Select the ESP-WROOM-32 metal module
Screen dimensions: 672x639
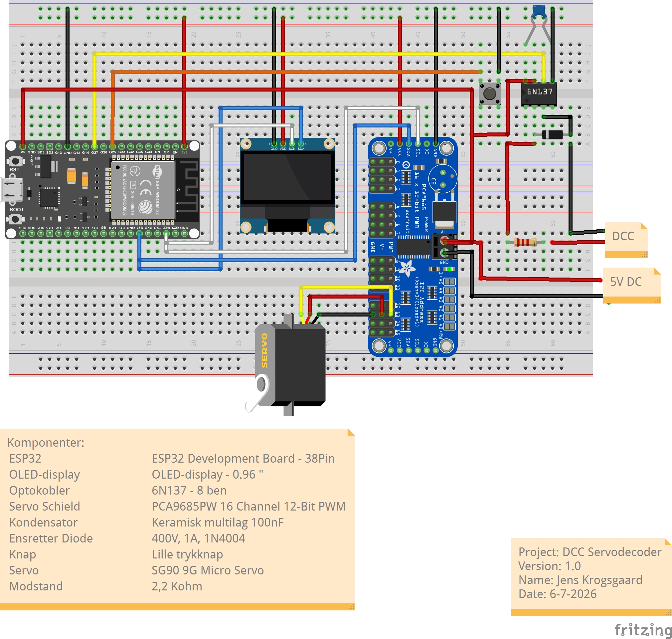click(x=143, y=190)
